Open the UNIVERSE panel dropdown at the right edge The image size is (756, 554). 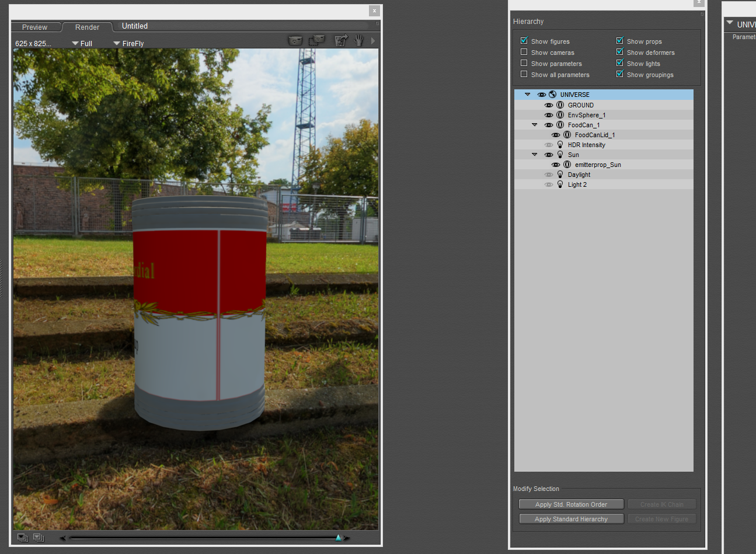point(730,23)
